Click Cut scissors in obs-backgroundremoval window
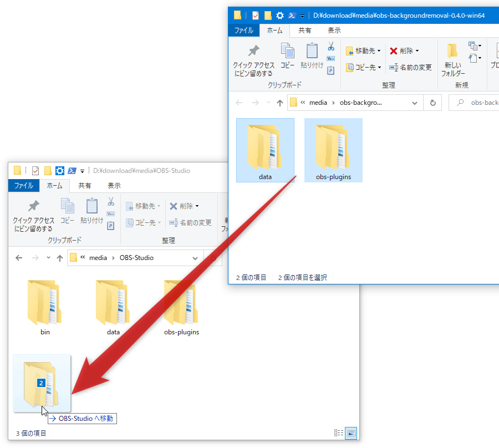The width and height of the screenshot is (499, 448). tap(331, 47)
